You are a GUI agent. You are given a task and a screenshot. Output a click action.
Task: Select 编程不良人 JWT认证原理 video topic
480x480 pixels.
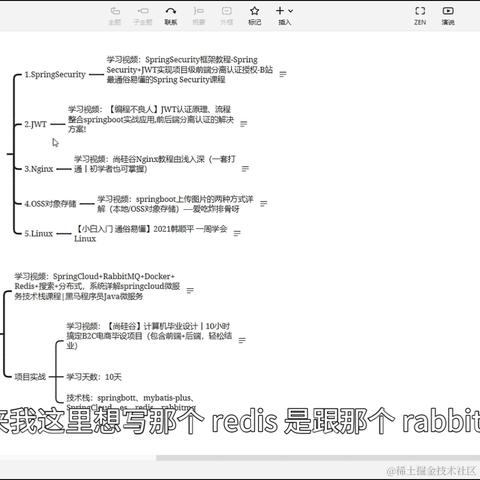point(151,119)
